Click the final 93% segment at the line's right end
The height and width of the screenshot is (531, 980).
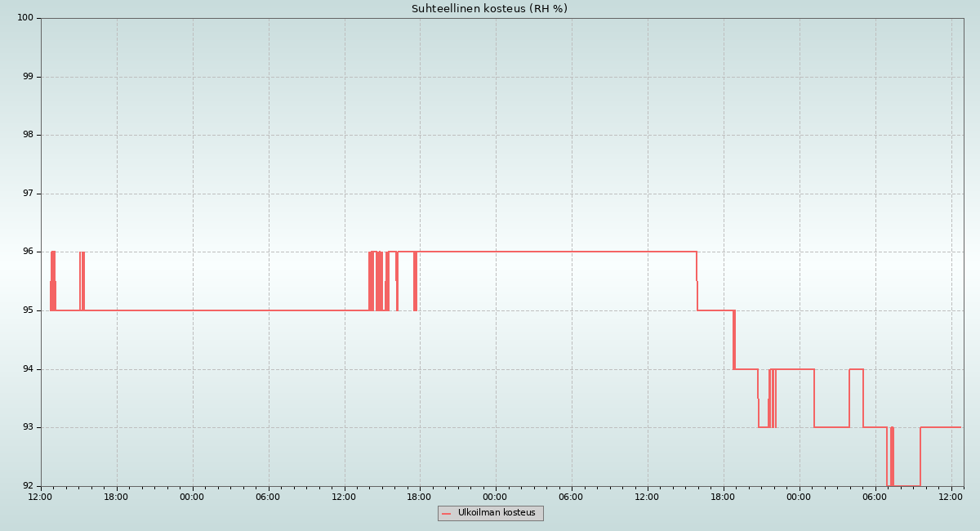[x=941, y=427]
